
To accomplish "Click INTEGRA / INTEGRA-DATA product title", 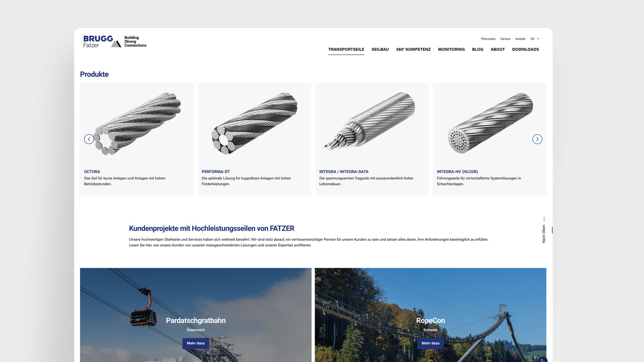I will (344, 172).
